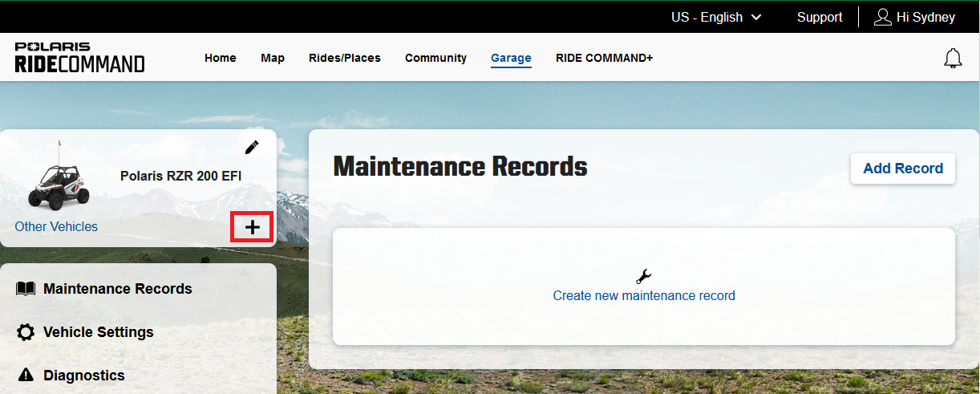The height and width of the screenshot is (394, 980).
Task: Click the user profile icon beside Hi Sydney
Action: click(x=883, y=17)
